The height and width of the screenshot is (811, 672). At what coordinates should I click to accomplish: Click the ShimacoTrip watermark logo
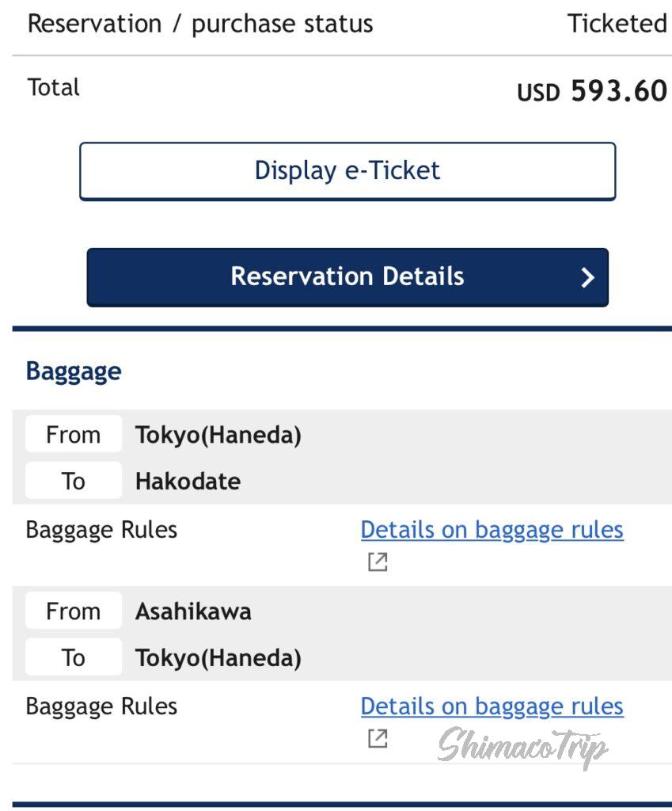523,747
